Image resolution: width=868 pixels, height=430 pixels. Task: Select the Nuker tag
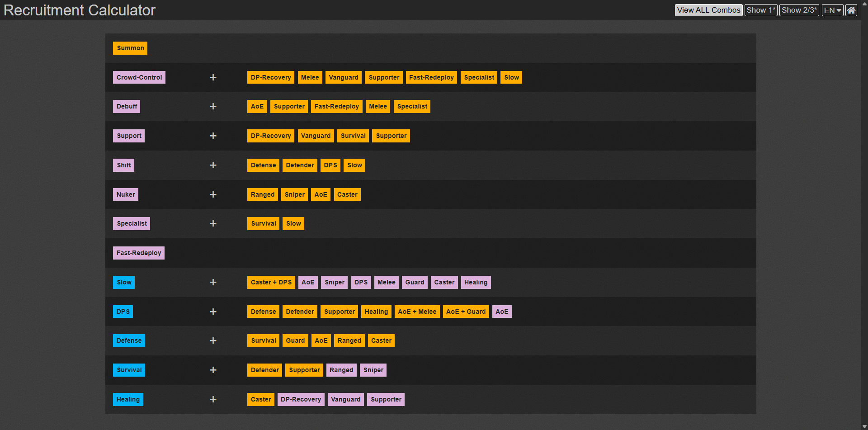point(126,194)
